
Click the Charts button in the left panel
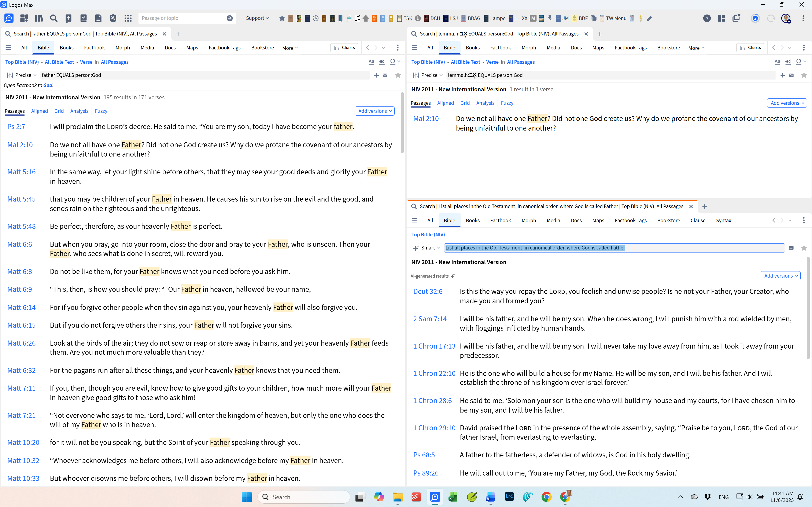(x=344, y=48)
